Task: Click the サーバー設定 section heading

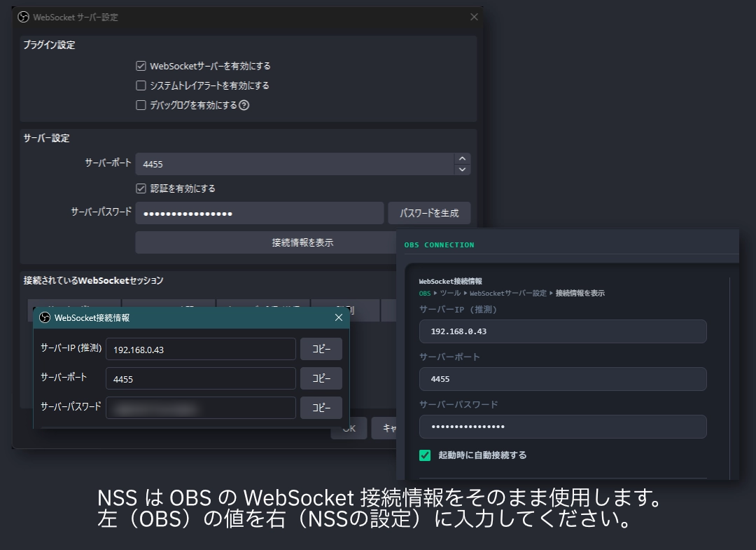Action: (x=46, y=138)
